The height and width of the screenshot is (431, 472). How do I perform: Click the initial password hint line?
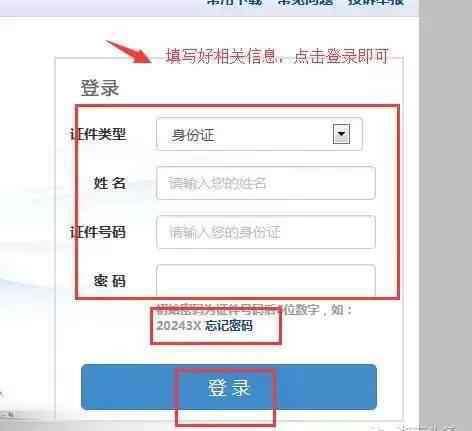click(x=254, y=310)
